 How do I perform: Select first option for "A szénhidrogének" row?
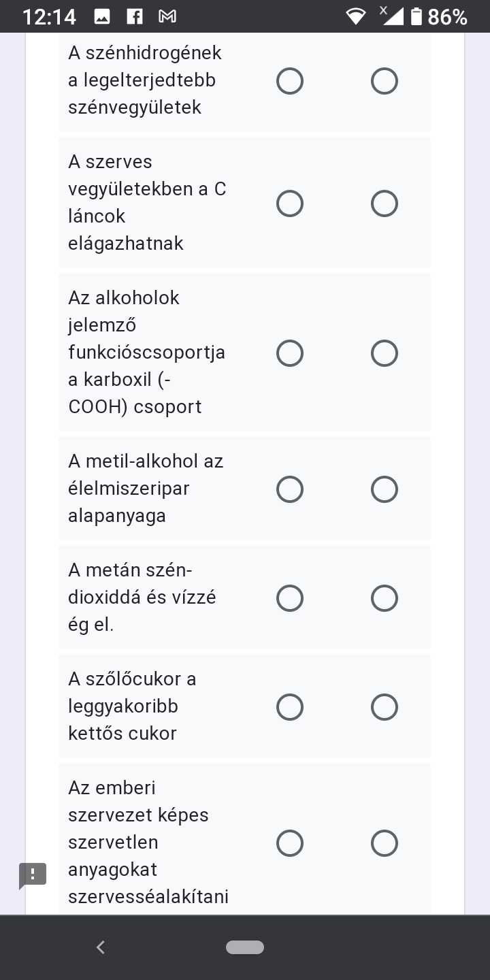[290, 81]
